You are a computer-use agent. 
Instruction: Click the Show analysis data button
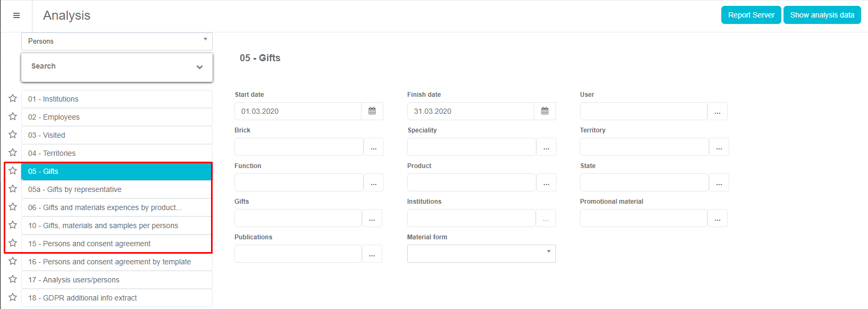click(x=822, y=15)
